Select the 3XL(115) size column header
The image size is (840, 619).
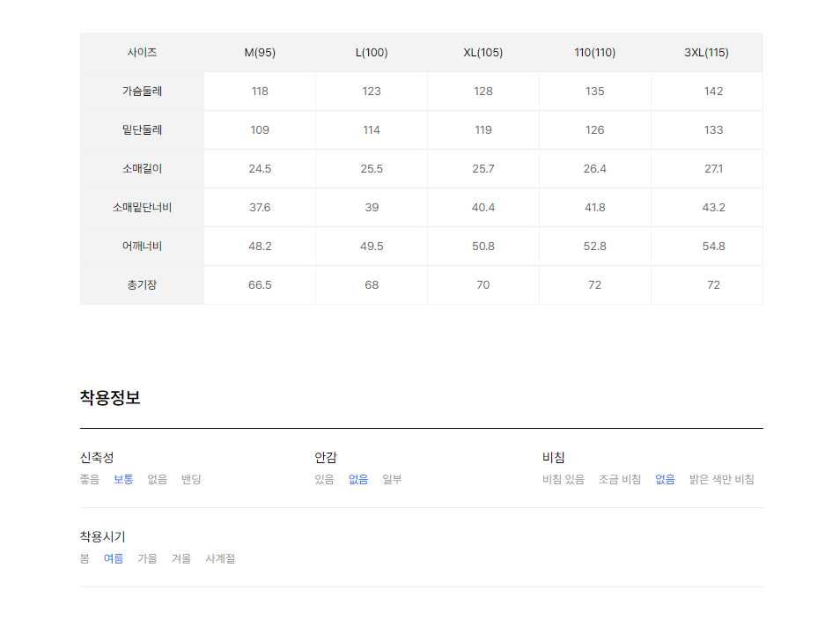tap(707, 53)
